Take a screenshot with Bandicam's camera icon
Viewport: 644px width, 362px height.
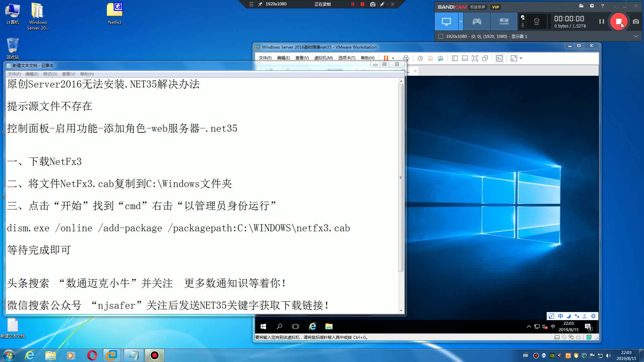point(636,21)
